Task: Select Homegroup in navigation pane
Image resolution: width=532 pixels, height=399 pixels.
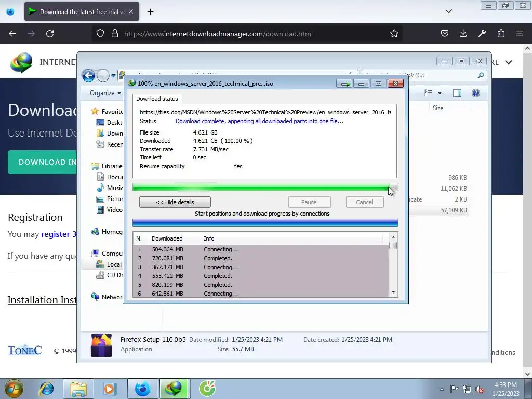Action: (107, 232)
